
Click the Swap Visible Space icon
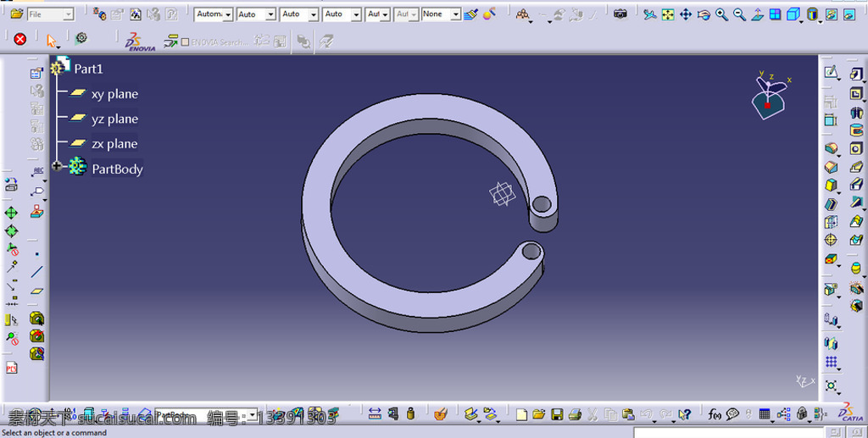(849, 14)
